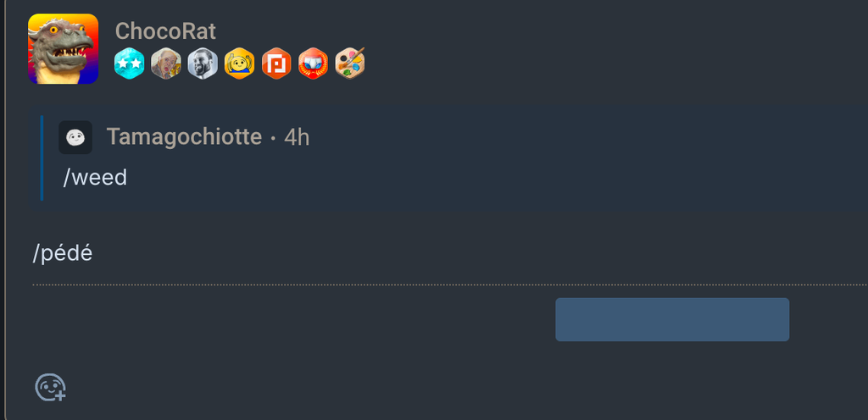Click the blue vertical quote bar
868x420 pixels.
[x=42, y=158]
